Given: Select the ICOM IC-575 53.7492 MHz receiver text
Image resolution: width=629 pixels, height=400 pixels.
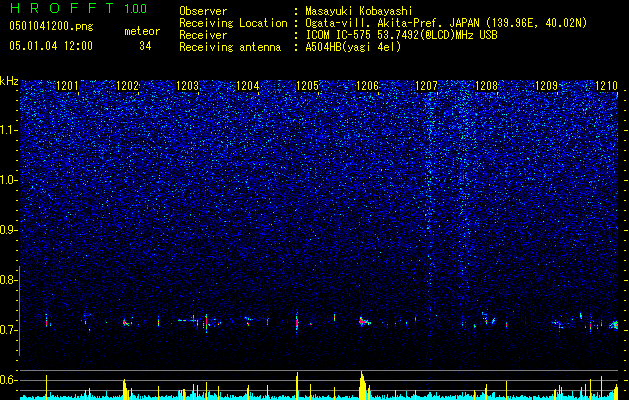Looking at the screenshot, I should [401, 35].
